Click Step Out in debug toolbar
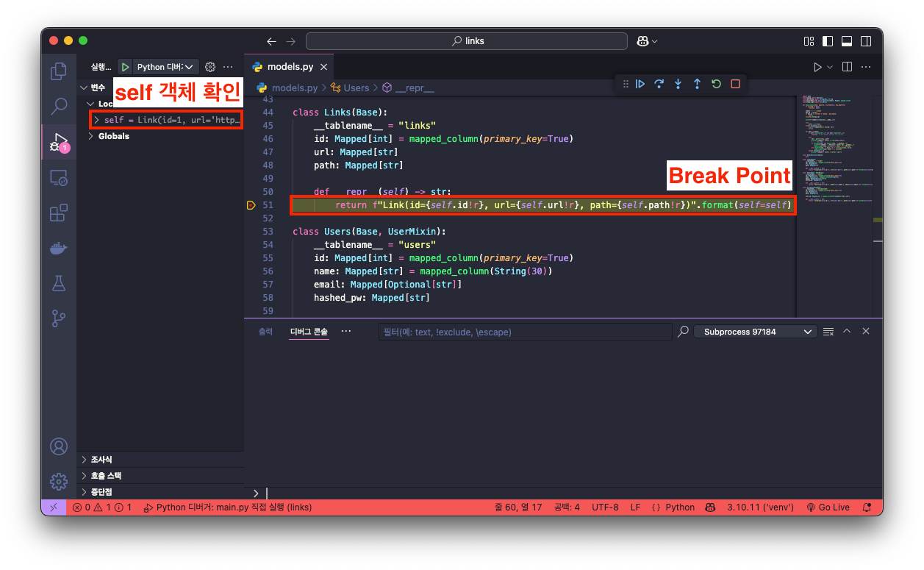 pos(697,84)
